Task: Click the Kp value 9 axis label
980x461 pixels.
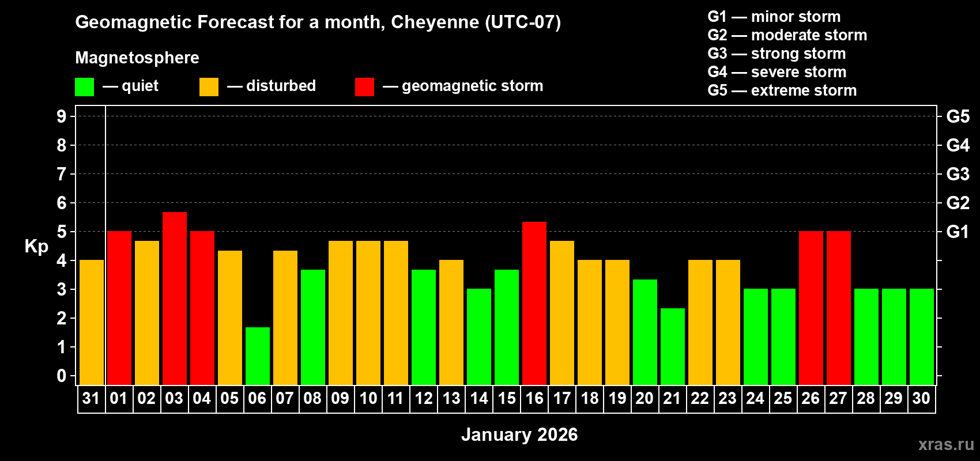Action: coord(62,116)
